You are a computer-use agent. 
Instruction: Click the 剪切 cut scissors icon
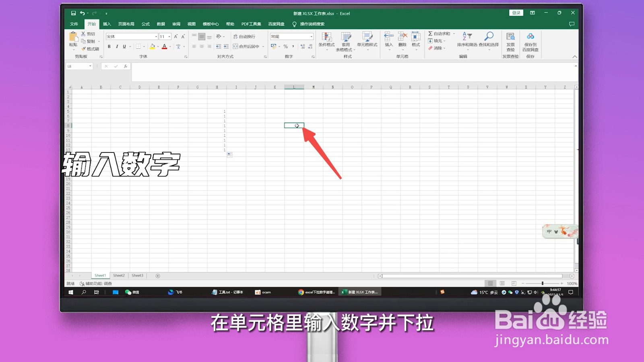(x=83, y=33)
